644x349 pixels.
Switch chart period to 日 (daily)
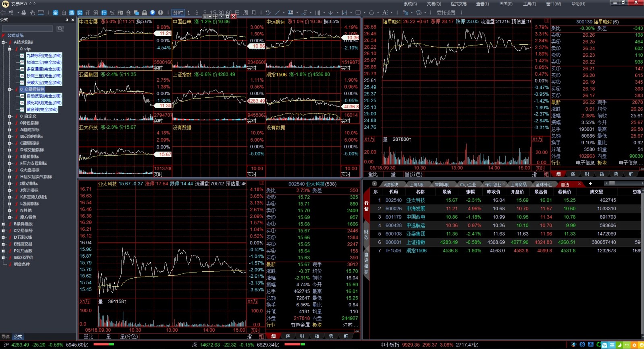(x=237, y=13)
